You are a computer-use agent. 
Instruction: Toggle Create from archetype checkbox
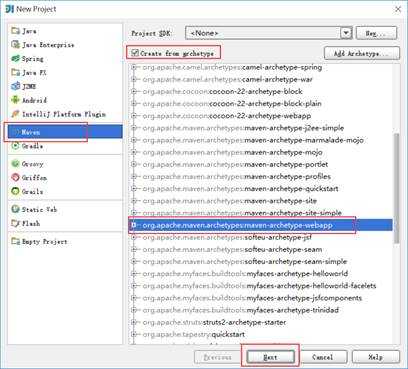click(x=135, y=53)
